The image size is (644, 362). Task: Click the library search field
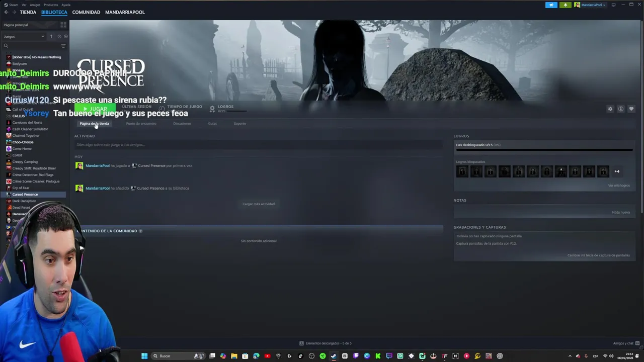coord(30,46)
